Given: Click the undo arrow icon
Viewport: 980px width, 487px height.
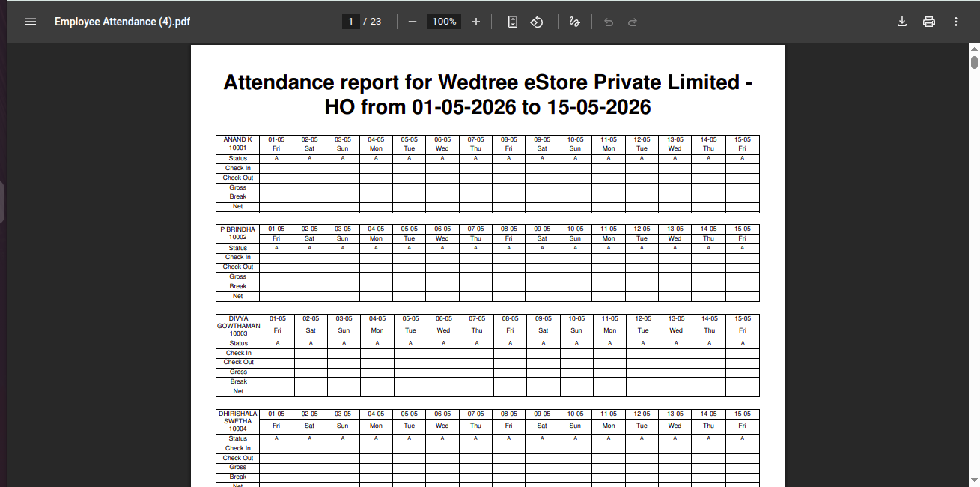Looking at the screenshot, I should 609,22.
